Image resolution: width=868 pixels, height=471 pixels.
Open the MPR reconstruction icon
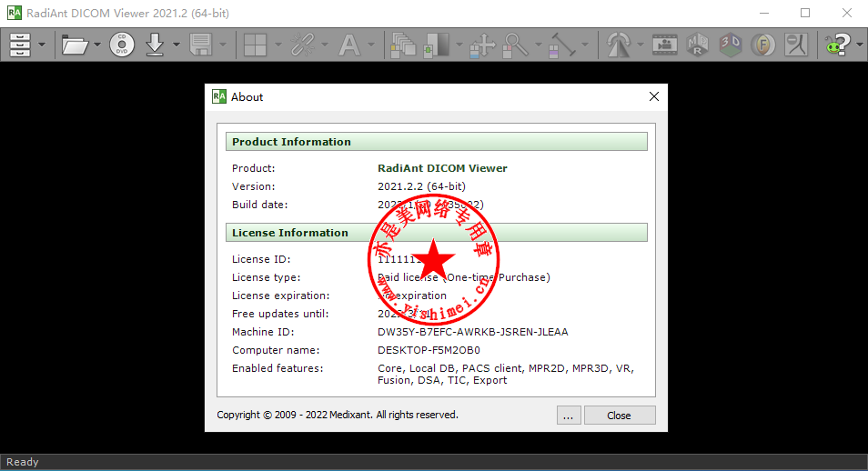[x=698, y=45]
